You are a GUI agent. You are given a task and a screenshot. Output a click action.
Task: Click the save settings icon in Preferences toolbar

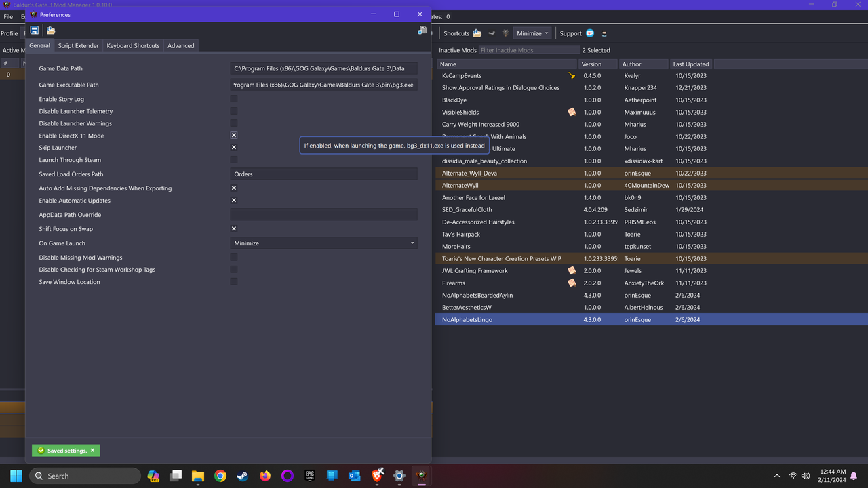click(x=34, y=30)
